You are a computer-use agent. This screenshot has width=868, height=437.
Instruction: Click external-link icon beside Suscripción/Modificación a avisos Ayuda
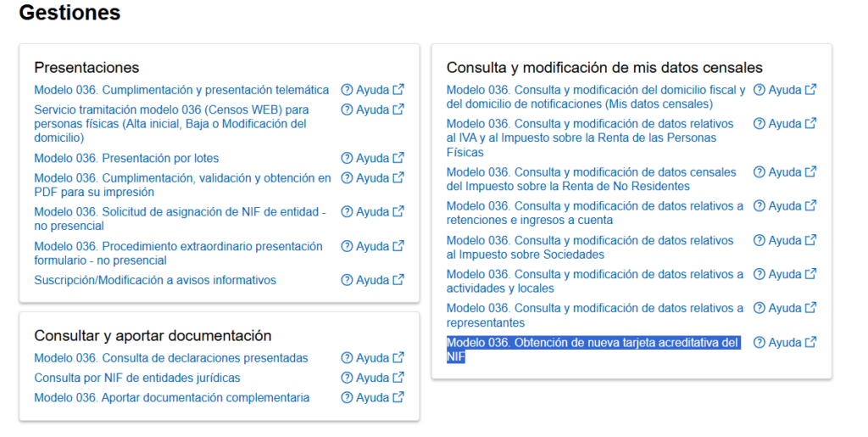click(x=398, y=280)
